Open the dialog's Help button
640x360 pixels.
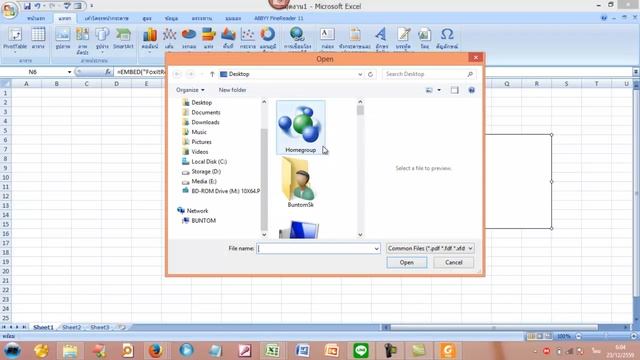(471, 90)
